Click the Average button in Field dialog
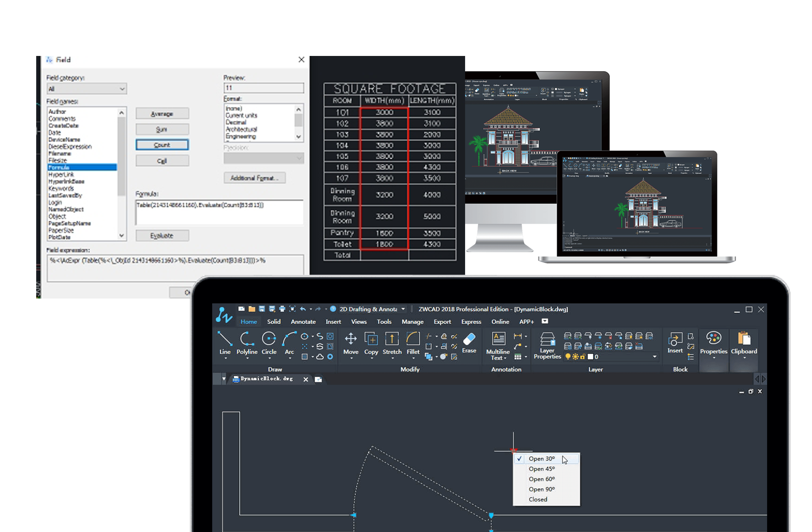 pyautogui.click(x=162, y=114)
